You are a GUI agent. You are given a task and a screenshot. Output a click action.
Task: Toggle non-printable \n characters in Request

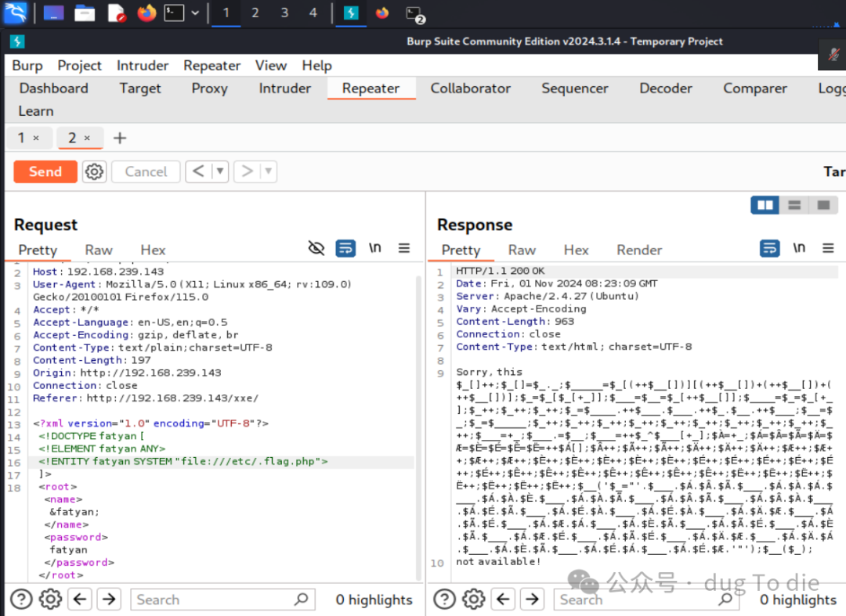[375, 248]
